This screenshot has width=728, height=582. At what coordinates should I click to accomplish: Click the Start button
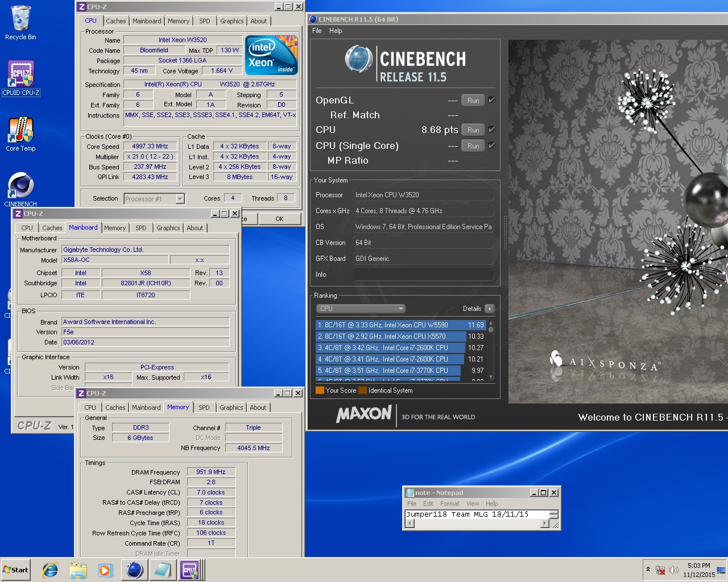[16, 570]
